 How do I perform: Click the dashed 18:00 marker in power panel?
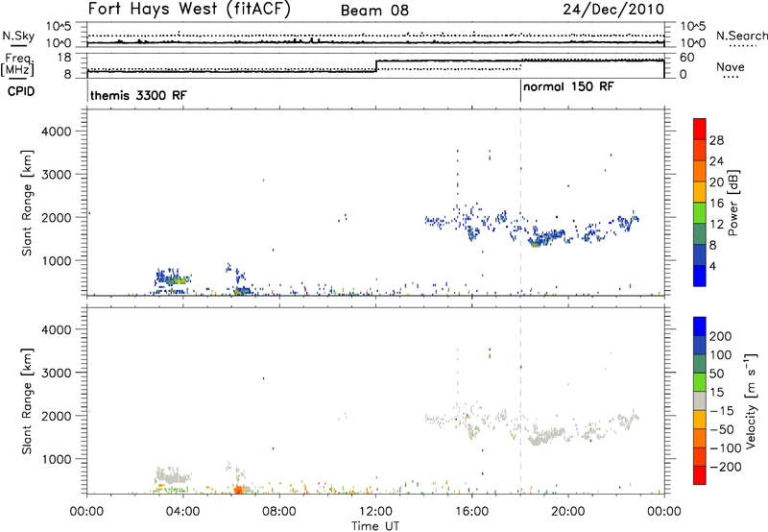coord(520,203)
